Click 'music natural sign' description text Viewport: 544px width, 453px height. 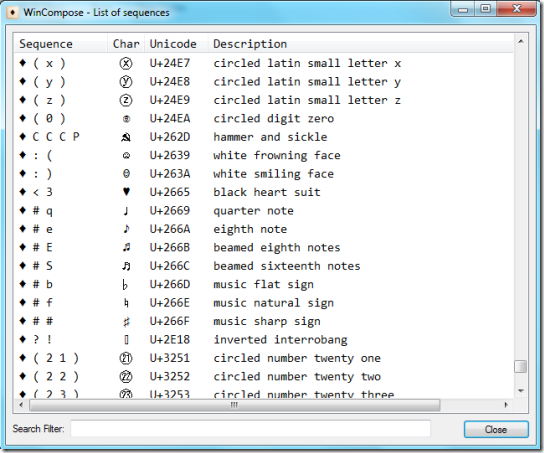(x=273, y=303)
